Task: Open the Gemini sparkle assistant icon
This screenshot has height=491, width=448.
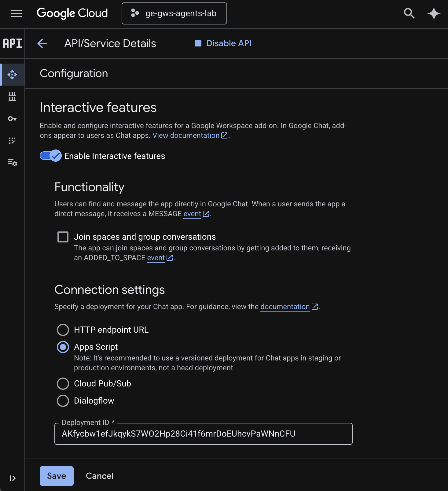Action: (x=434, y=14)
